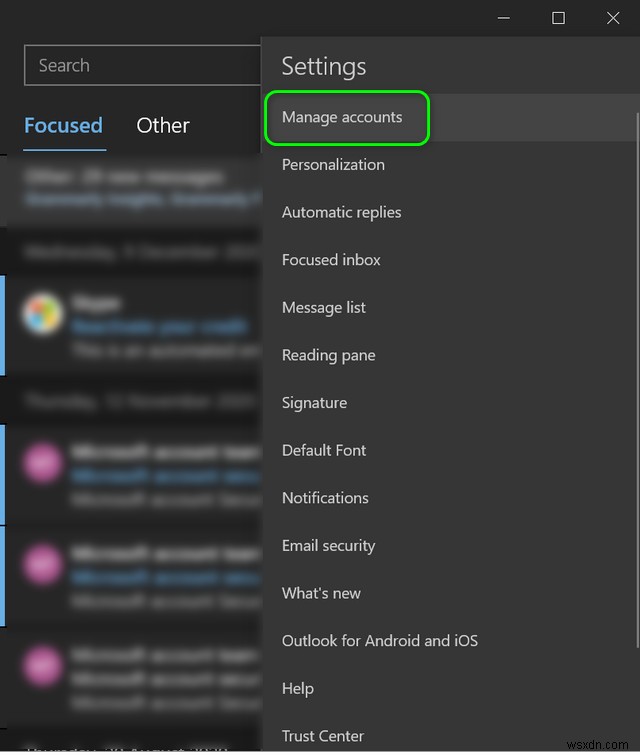Viewport: 640px width, 755px height.
Task: Open Trust Center settings
Action: coord(323,736)
